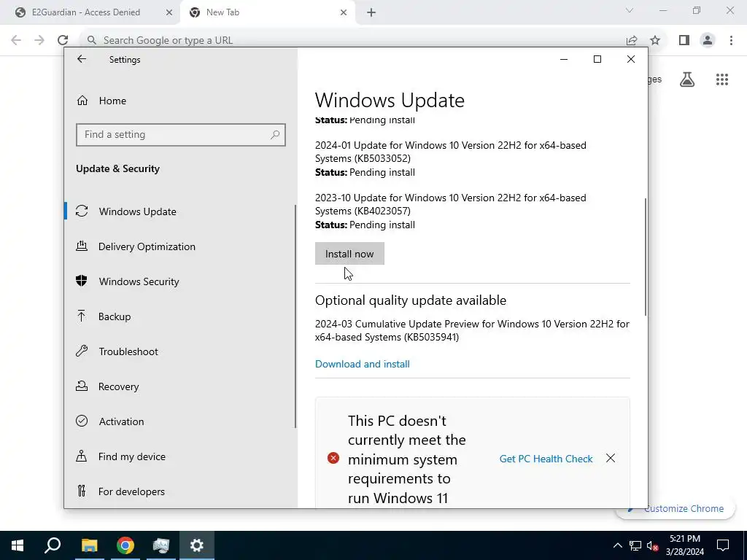The image size is (747, 560).
Task: Show hidden system tray icons
Action: [617, 545]
